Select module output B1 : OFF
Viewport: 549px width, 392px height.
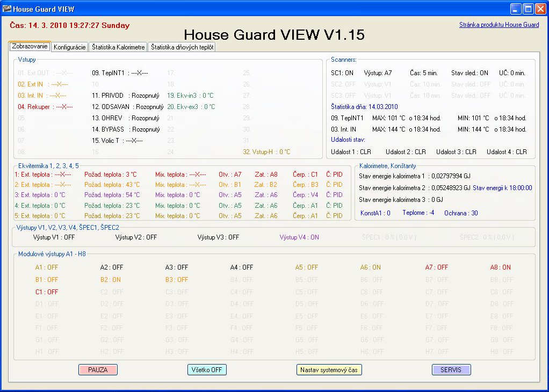(x=47, y=280)
